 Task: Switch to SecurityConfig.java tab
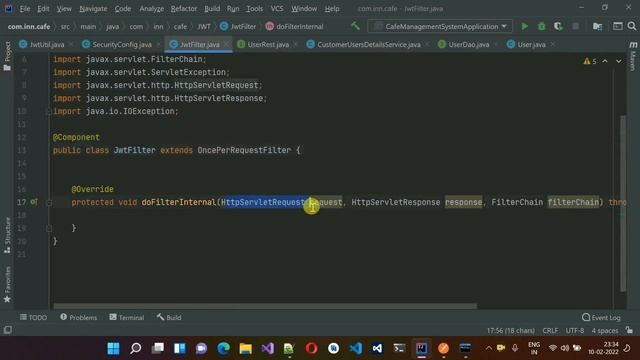point(122,44)
